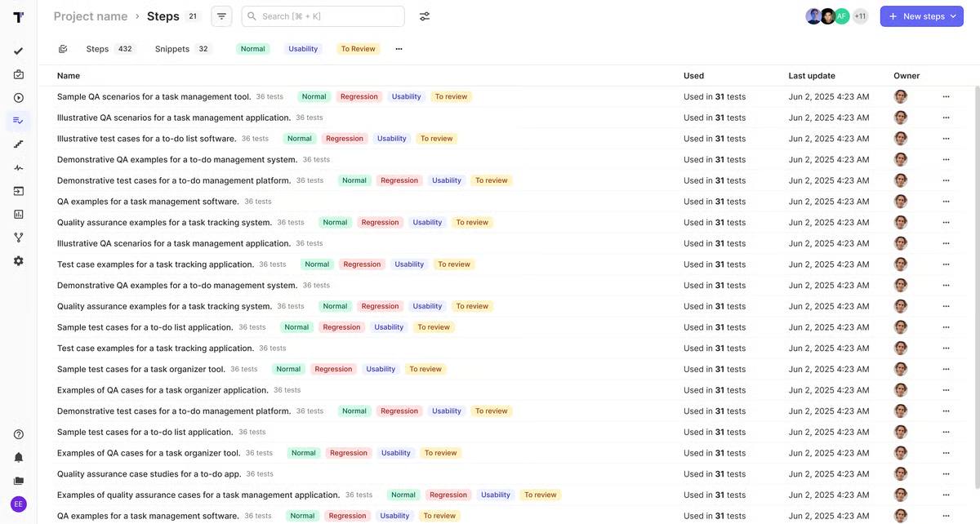Open the filter icon beside Steps count
Viewport: 980px width, 524px height.
point(222,16)
